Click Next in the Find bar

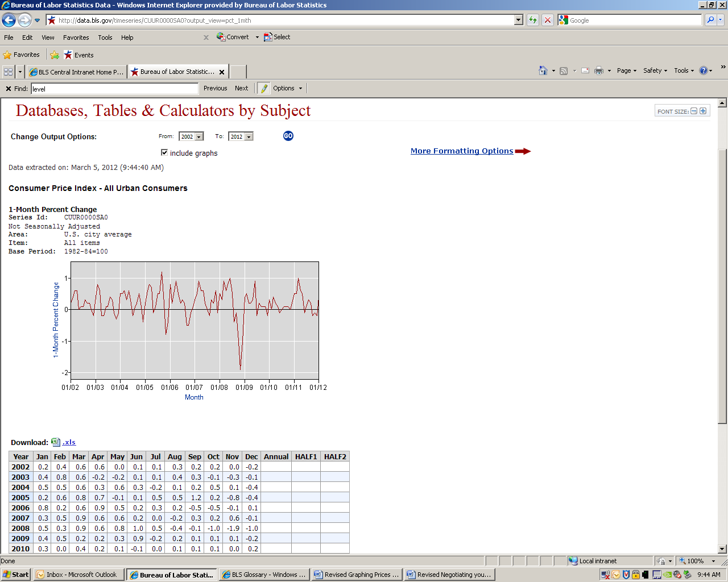click(x=241, y=88)
